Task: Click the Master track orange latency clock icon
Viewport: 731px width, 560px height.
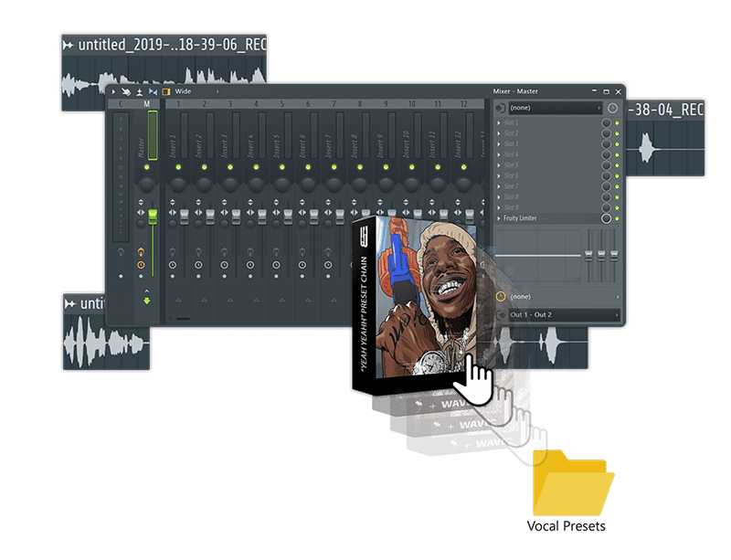Action: tap(141, 264)
